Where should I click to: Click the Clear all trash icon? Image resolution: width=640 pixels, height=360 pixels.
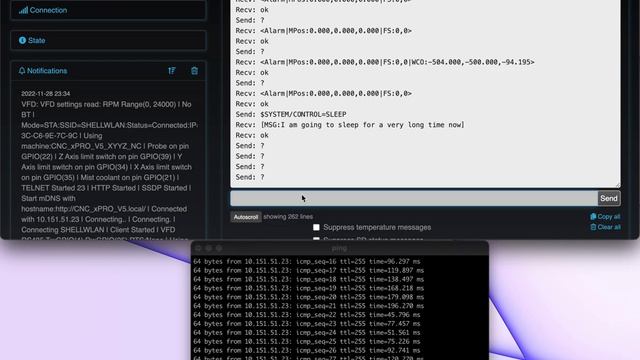pos(593,227)
